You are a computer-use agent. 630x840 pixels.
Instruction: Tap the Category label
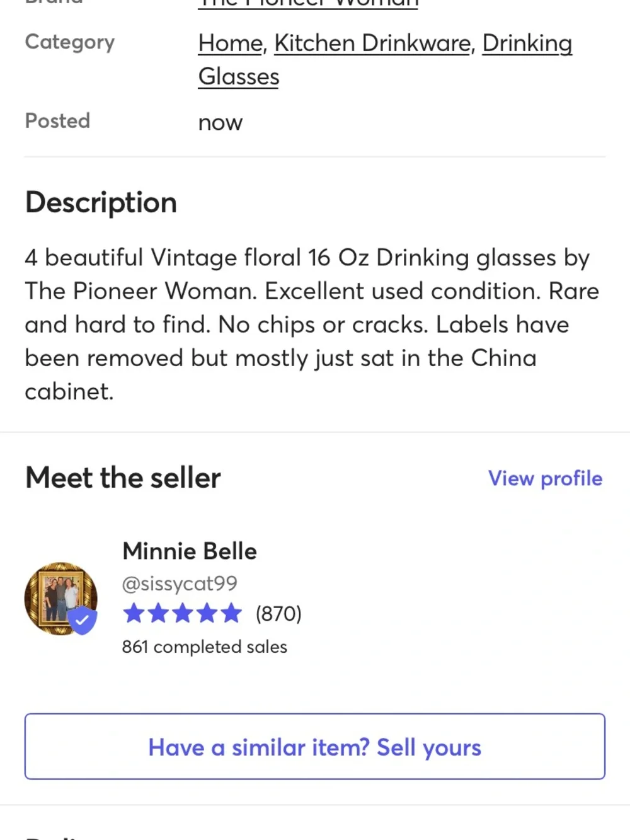(70, 42)
